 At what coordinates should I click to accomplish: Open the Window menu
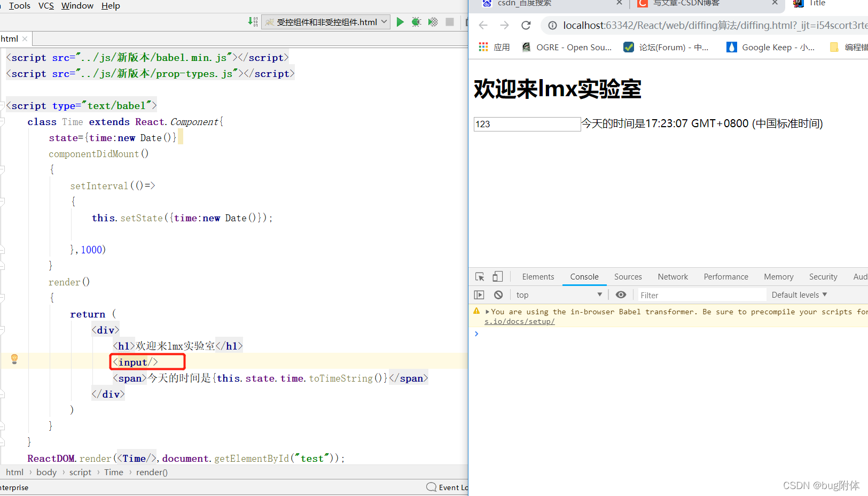77,6
